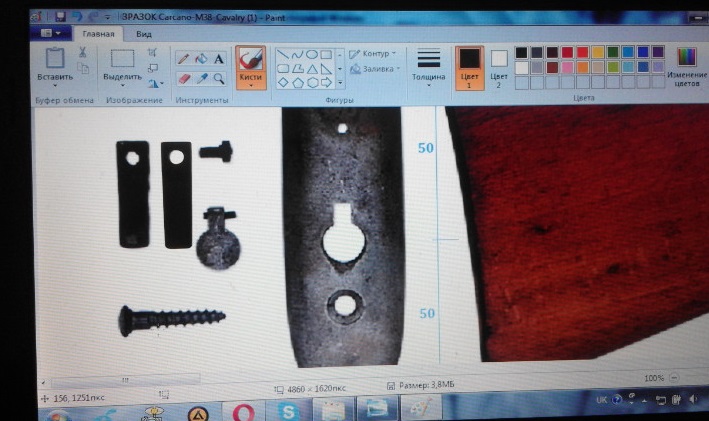Open the Контур outline dropdown
Image resolution: width=709 pixels, height=421 pixels.
(373, 53)
